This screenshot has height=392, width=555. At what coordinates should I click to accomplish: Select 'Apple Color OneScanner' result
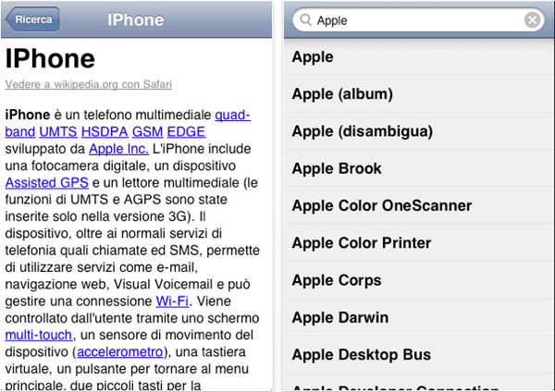tap(419, 205)
